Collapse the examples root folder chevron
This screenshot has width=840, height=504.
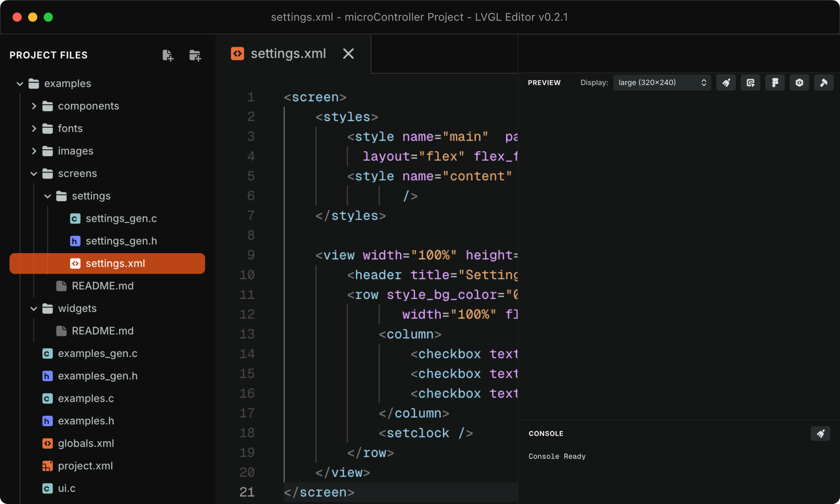point(20,84)
